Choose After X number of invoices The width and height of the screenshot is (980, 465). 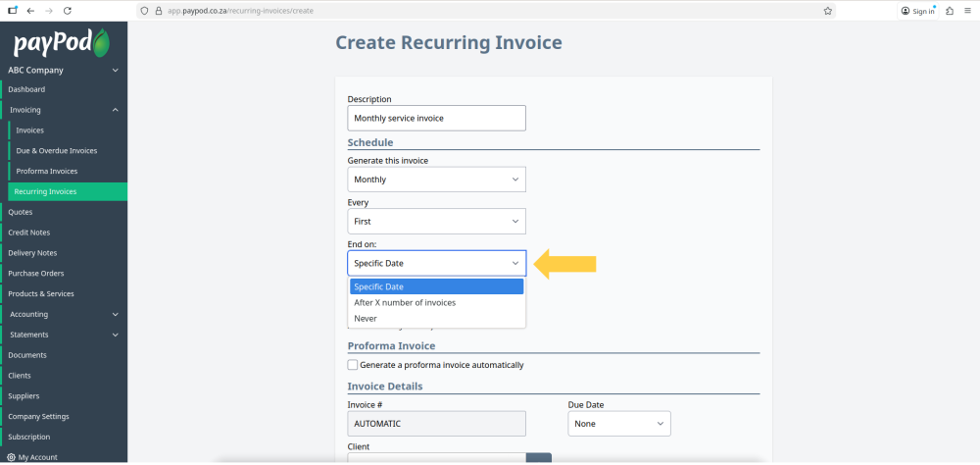click(x=436, y=303)
